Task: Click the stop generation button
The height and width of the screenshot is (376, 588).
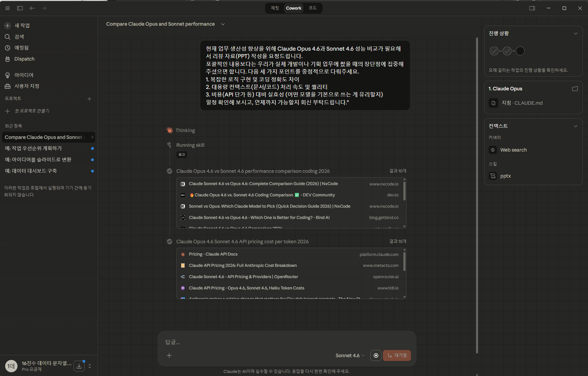Action: click(376, 355)
